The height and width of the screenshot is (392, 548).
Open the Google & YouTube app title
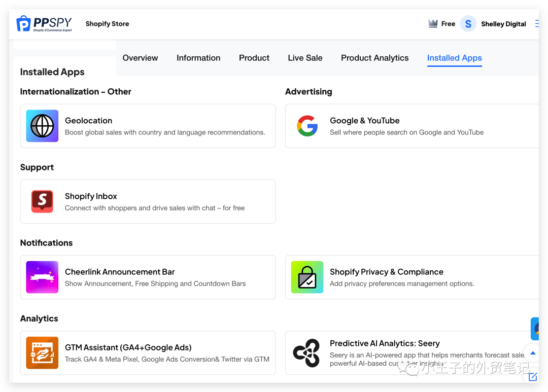coord(364,121)
